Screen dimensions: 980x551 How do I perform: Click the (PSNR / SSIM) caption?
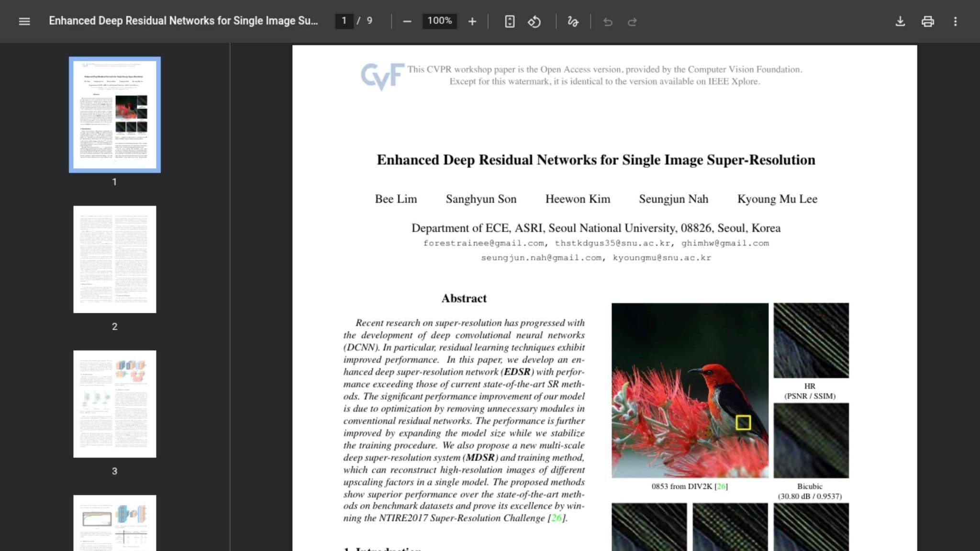pos(810,396)
